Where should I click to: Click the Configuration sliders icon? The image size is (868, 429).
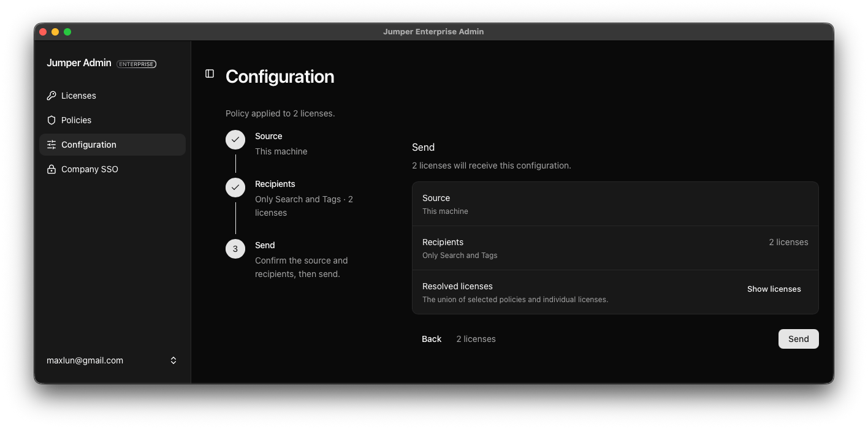51,145
